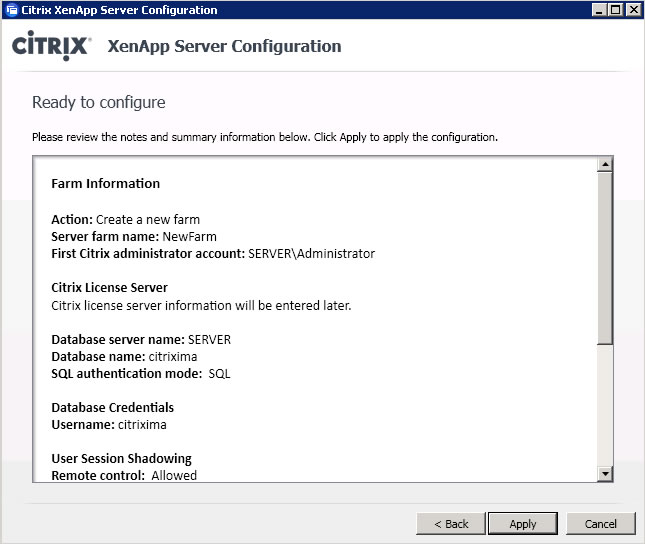645x544 pixels.
Task: Click the 'User Session Shadowing' heading
Action: click(x=121, y=458)
